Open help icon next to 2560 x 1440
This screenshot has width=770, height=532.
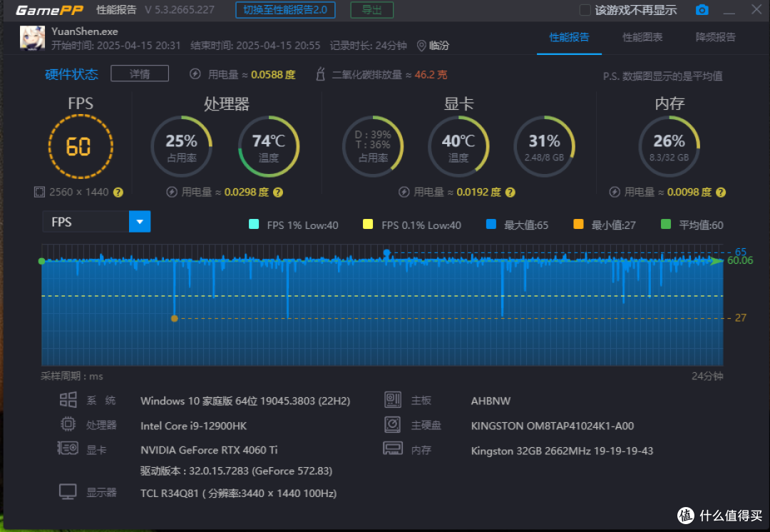click(x=118, y=192)
